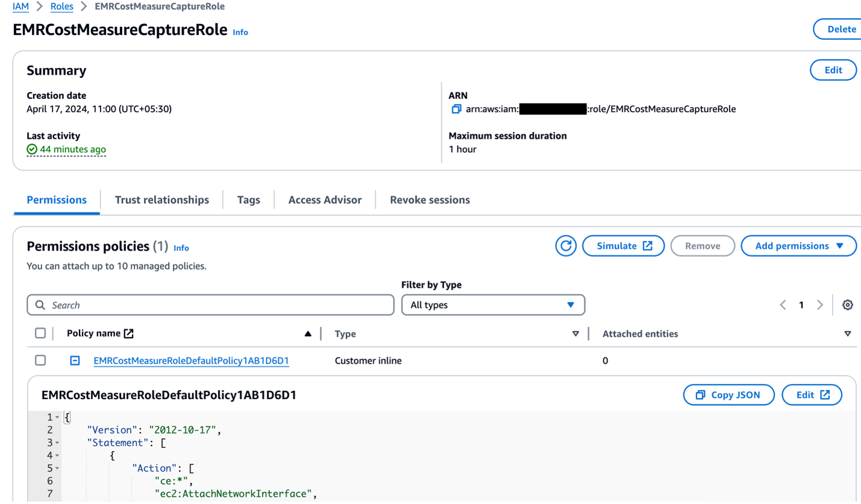Click the external link icon beside Policy name
The image size is (861, 504).
pyautogui.click(x=129, y=334)
